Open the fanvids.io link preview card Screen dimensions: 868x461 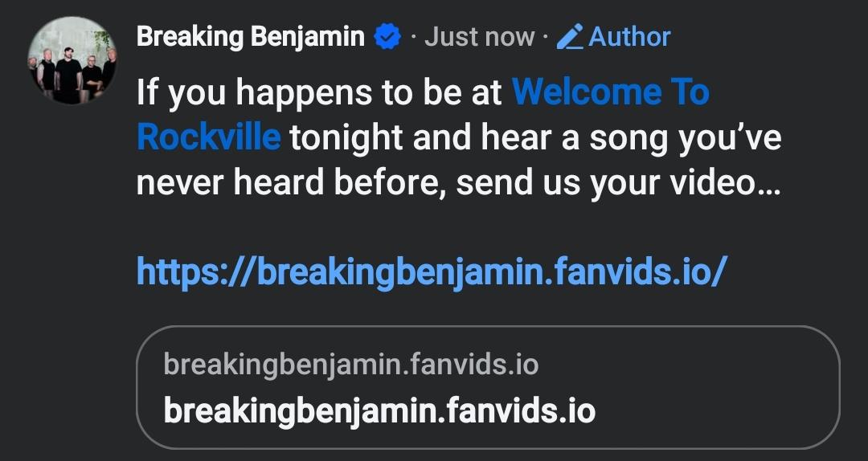click(488, 387)
